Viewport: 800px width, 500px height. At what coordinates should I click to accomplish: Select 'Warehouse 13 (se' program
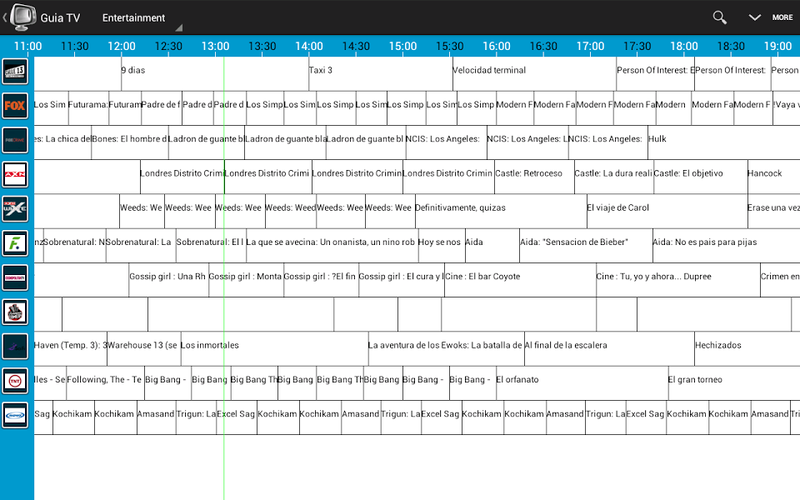(x=144, y=348)
